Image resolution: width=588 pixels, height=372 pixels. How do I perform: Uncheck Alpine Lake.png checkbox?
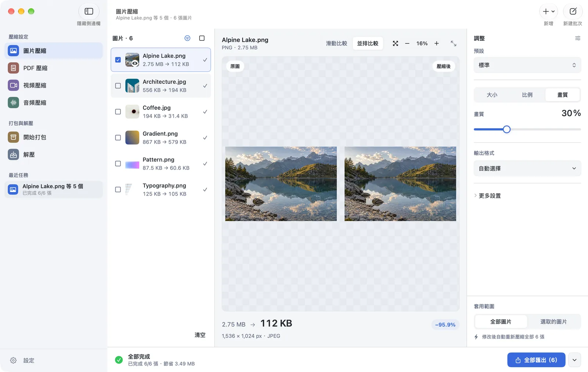(118, 60)
